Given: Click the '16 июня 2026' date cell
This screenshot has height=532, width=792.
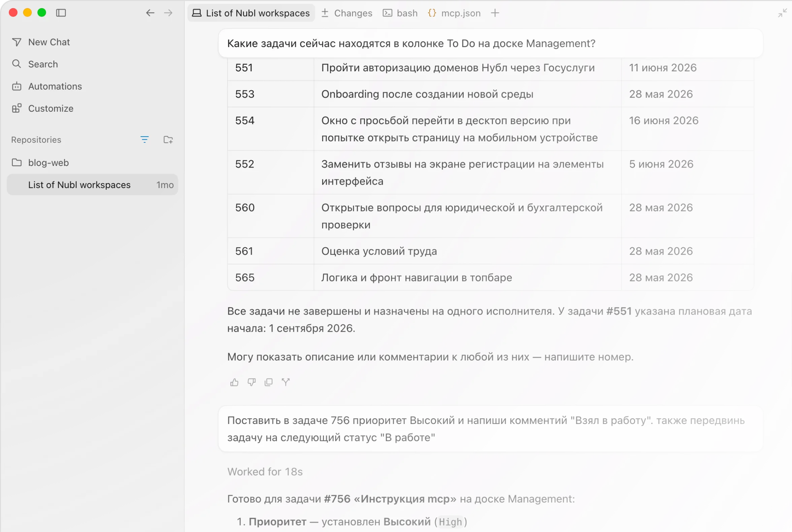Looking at the screenshot, I should click(687, 129).
